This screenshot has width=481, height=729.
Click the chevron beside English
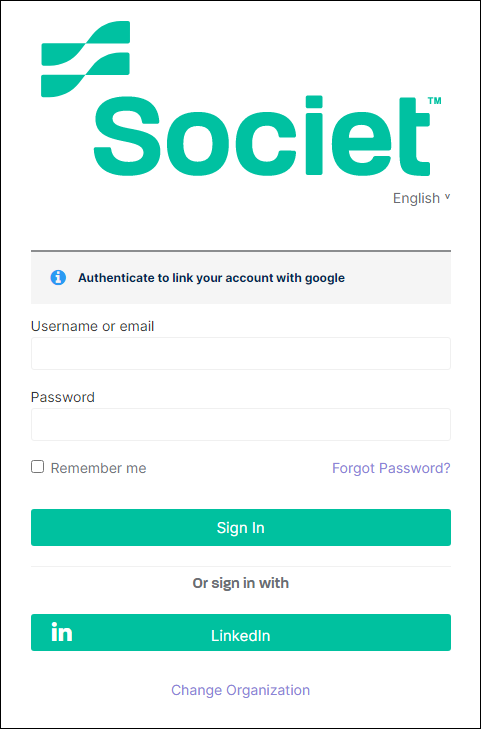(447, 197)
